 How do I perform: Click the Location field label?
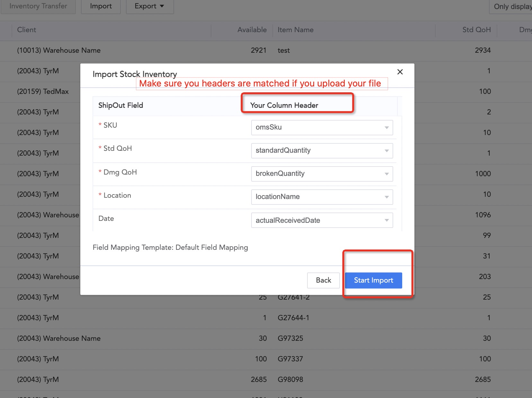(117, 195)
